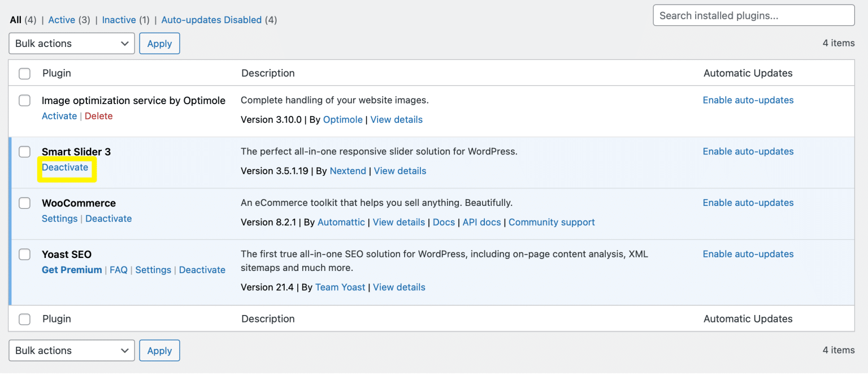868x388 pixels.
Task: Check the Smart Slider 3 checkbox
Action: click(x=24, y=152)
